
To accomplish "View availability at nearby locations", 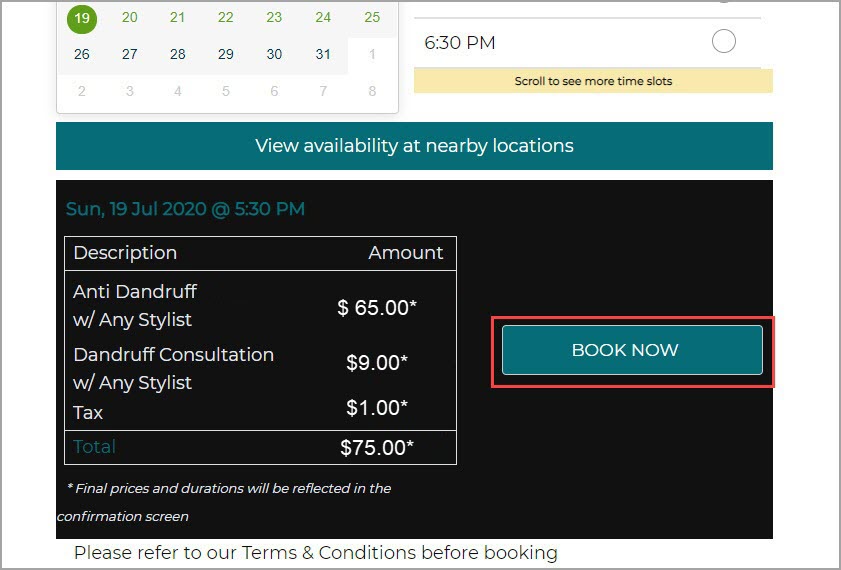I will tap(414, 146).
